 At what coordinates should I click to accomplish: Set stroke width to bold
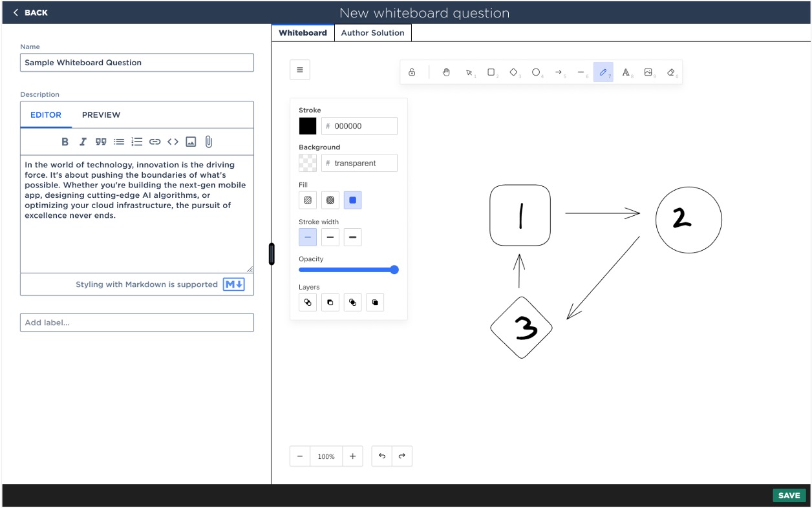330,237
